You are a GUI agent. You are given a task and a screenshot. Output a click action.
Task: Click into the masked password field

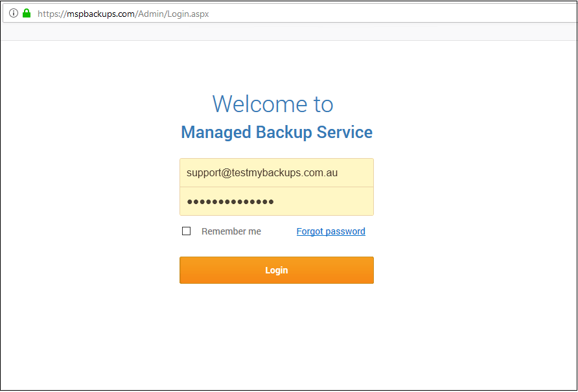click(277, 202)
